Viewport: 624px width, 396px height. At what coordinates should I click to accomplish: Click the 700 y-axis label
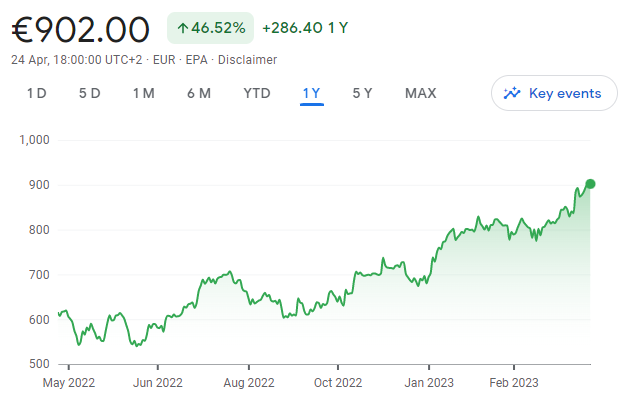[x=39, y=275]
